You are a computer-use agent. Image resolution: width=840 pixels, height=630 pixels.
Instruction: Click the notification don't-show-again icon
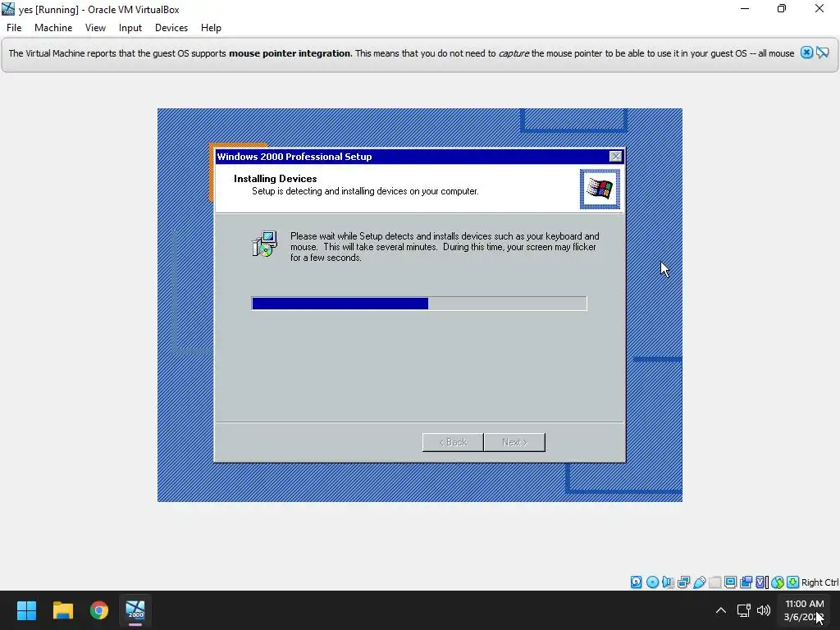pos(822,52)
